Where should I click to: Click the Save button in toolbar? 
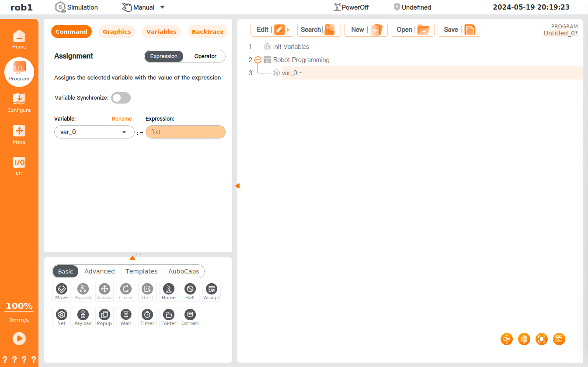click(x=459, y=30)
